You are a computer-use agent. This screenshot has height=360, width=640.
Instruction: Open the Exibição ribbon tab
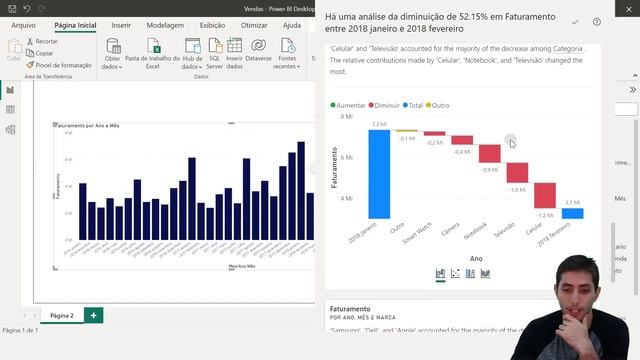click(x=212, y=25)
